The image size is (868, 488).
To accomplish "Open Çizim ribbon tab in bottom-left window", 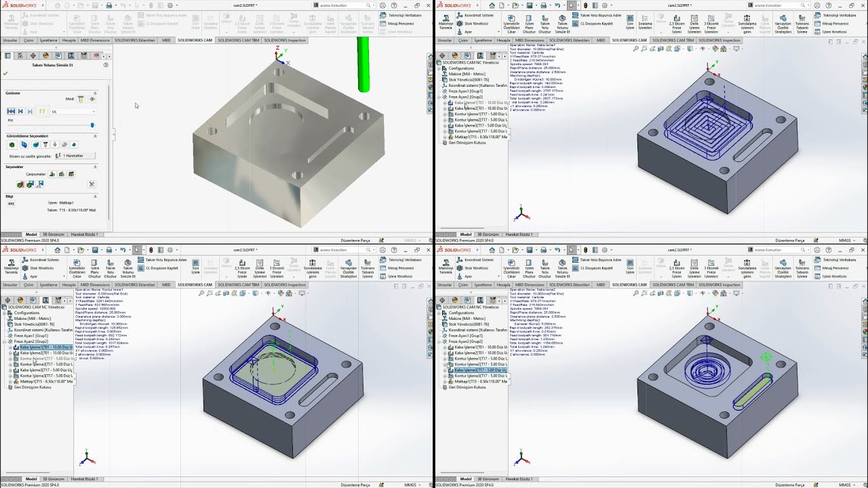I will click(x=29, y=285).
